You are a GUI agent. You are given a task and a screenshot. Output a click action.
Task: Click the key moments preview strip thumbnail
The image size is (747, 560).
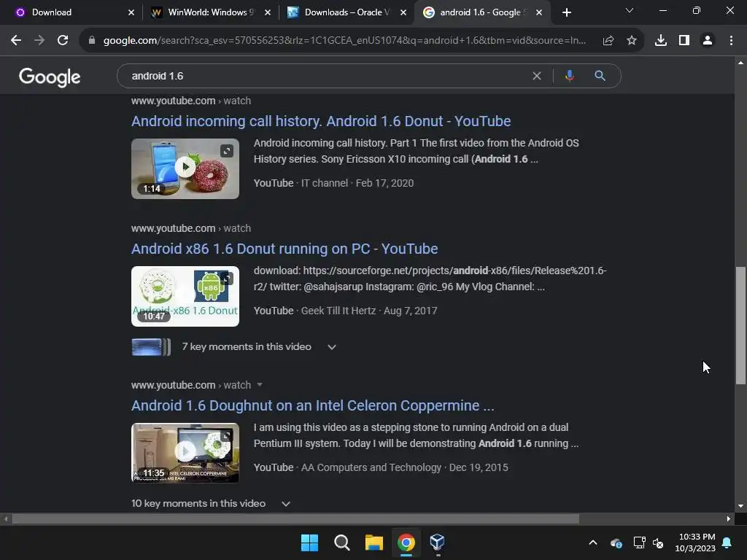(x=151, y=347)
